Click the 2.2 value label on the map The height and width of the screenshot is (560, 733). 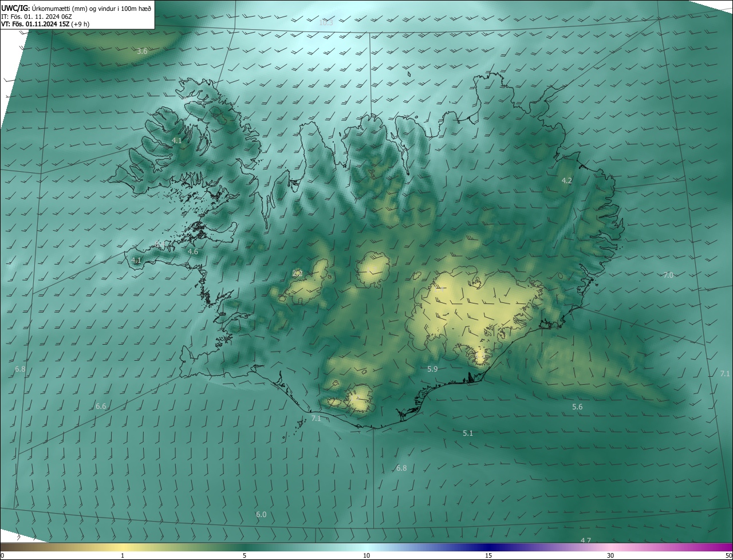tap(297, 274)
